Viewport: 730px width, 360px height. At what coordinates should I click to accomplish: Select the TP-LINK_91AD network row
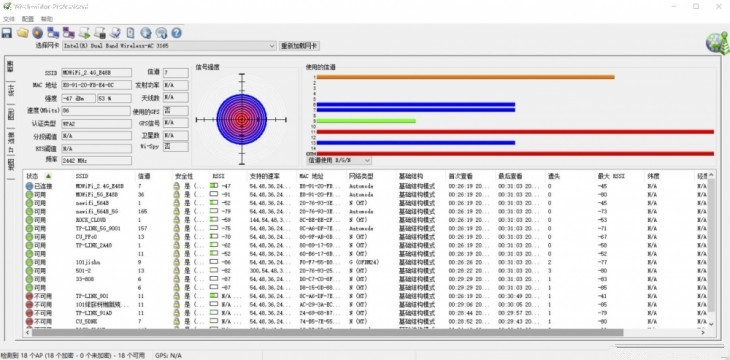point(365,313)
